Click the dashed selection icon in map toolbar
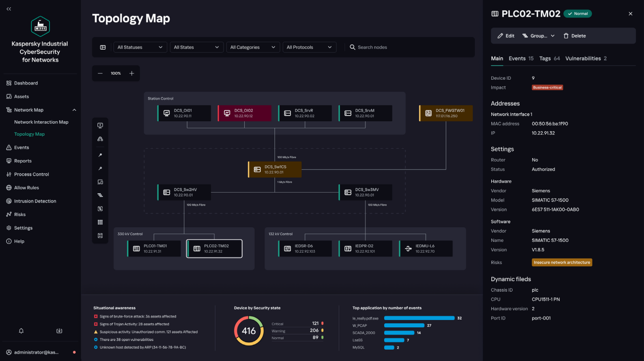 point(100,209)
